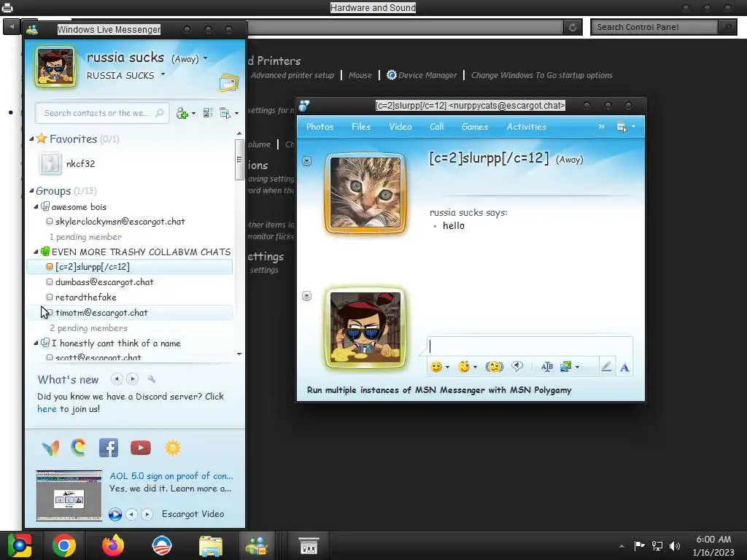The height and width of the screenshot is (560, 747).
Task: Open the Activities menu in chat
Action: coord(527,127)
